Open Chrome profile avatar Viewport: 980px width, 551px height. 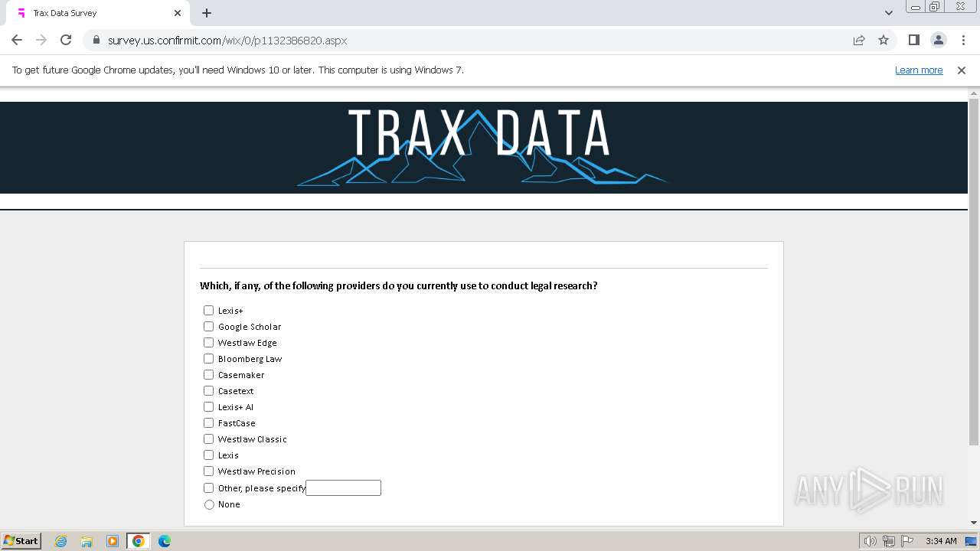(x=938, y=40)
